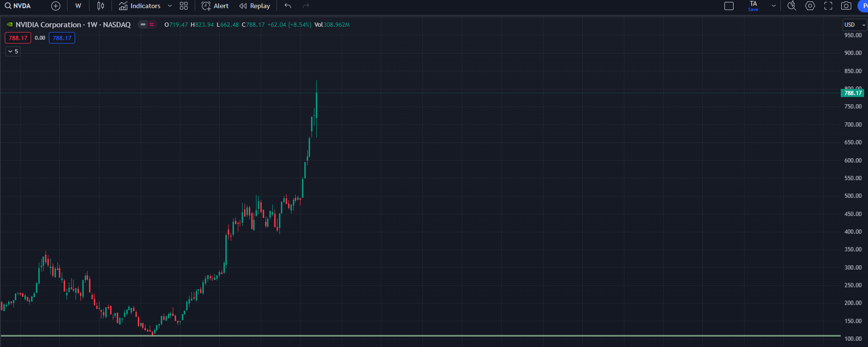
Task: Open the indicator templates grid icon
Action: pos(184,6)
